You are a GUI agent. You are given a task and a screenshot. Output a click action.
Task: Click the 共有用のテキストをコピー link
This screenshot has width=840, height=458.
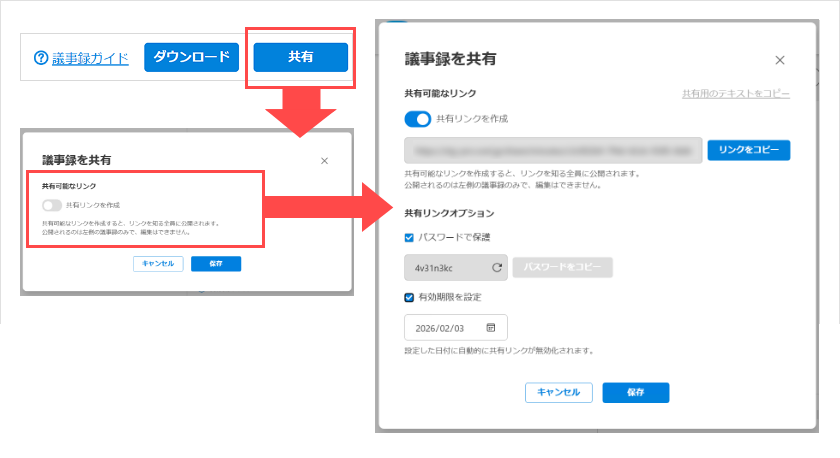[x=736, y=93]
